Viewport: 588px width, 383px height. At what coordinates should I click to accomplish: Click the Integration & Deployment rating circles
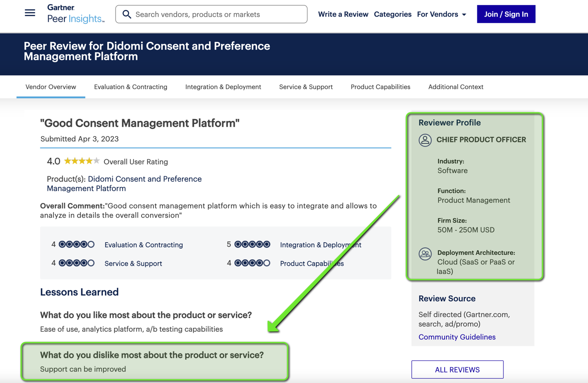pos(252,245)
